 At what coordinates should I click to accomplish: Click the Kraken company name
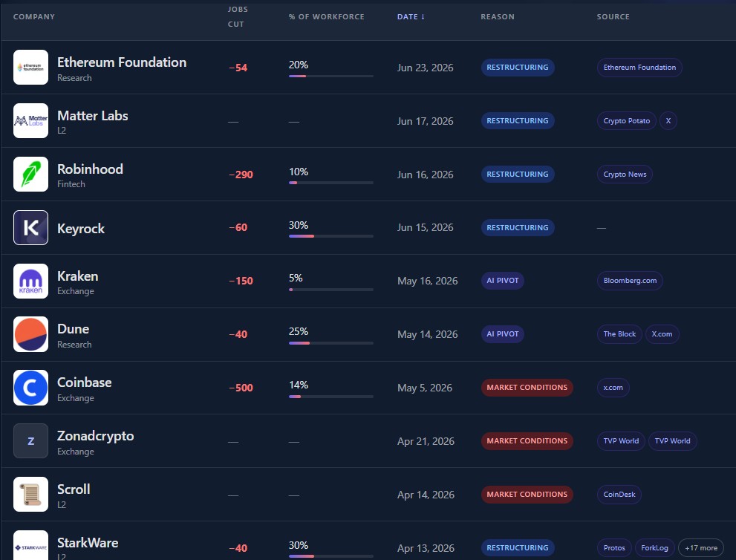[x=77, y=276]
